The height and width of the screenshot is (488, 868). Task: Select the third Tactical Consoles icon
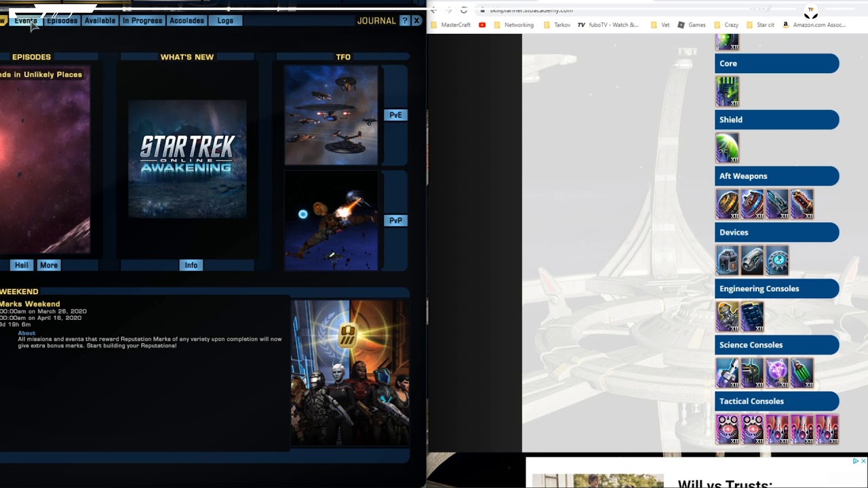[777, 429]
